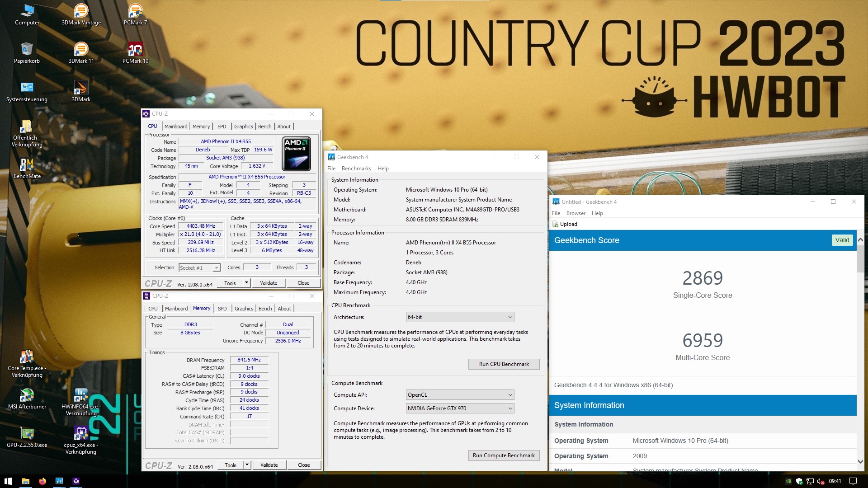This screenshot has width=868, height=488.
Task: Click the Core Speed value field
Action: 201,226
